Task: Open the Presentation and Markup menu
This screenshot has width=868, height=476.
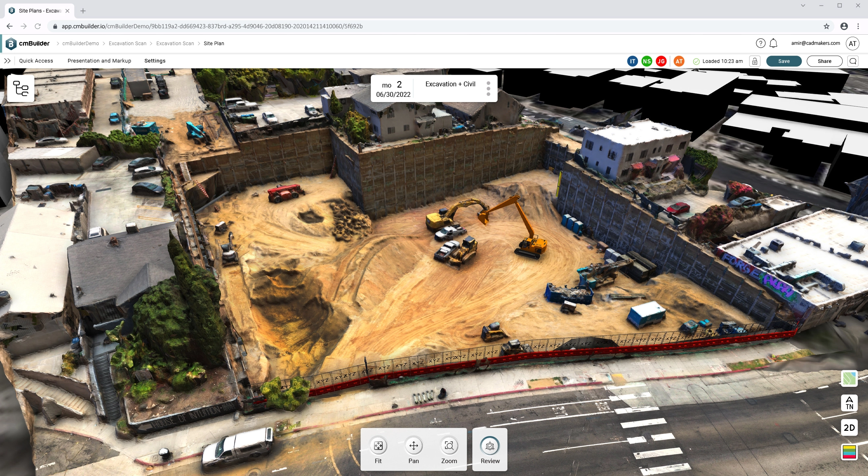Action: tap(99, 61)
